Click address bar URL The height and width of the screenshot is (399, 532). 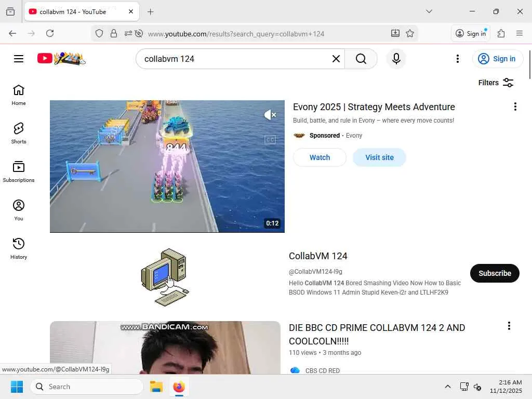[x=236, y=34]
